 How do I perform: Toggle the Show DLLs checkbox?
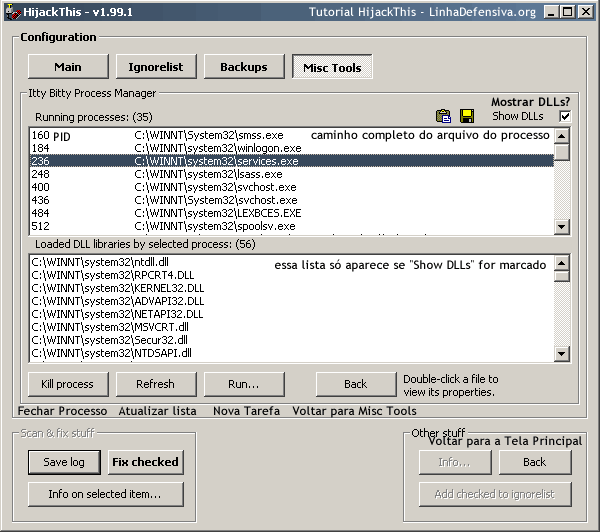pos(565,117)
